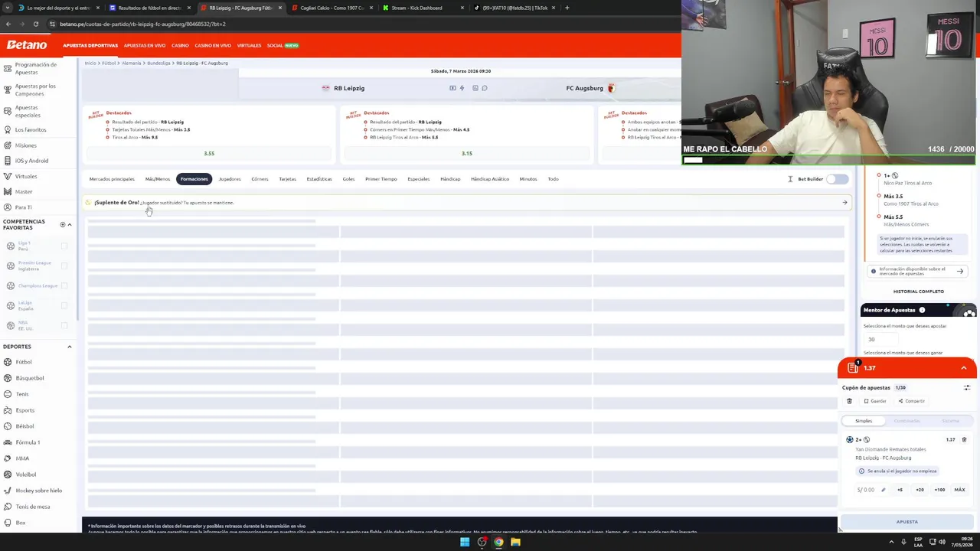Select the Simples betslip tab
980x551 pixels.
864,421
